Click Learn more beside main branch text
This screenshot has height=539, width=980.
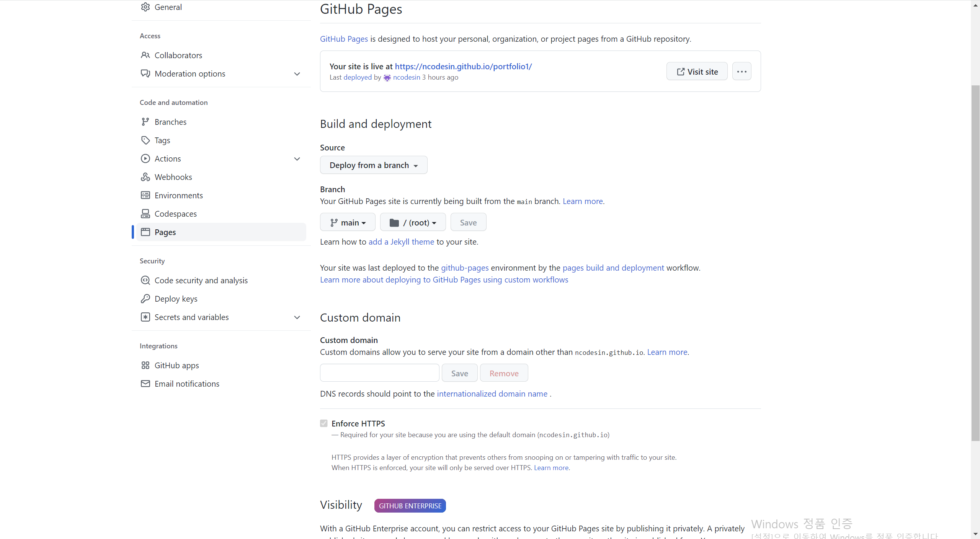pos(583,201)
